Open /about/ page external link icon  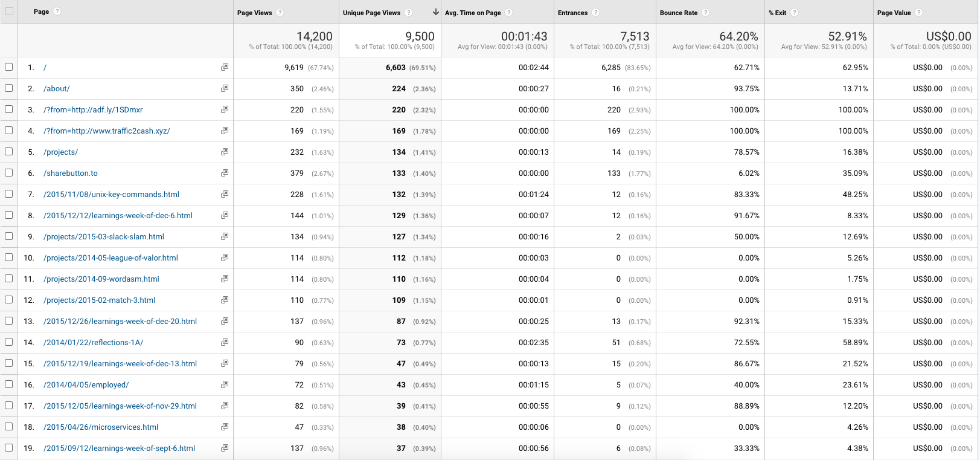[225, 88]
